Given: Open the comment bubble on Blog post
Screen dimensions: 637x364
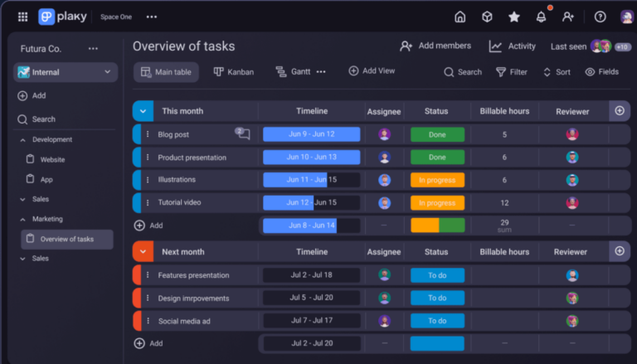Looking at the screenshot, I should point(243,133).
